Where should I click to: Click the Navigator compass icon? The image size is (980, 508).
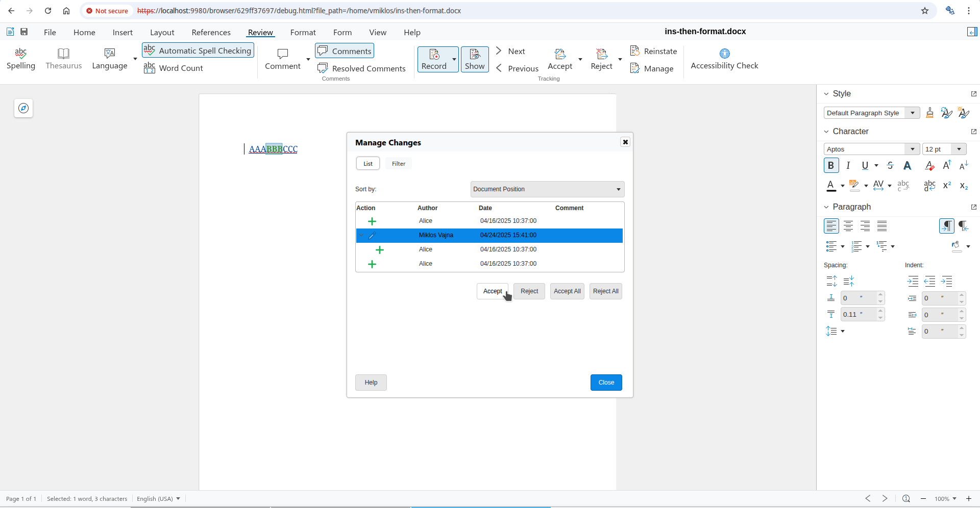coord(23,108)
